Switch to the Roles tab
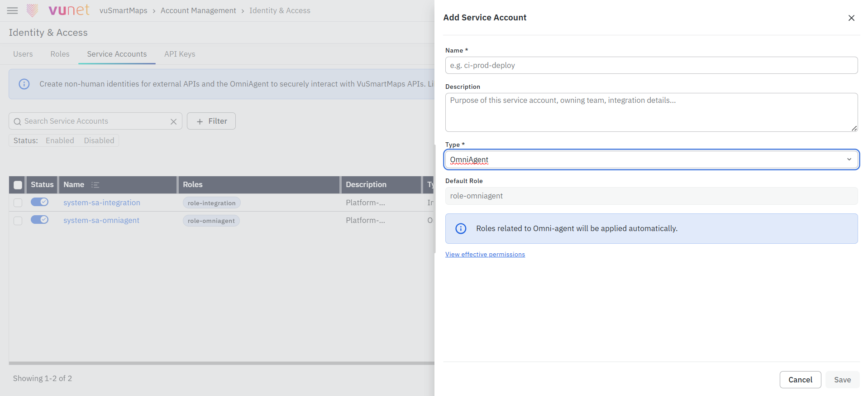Image resolution: width=868 pixels, height=396 pixels. 60,54
